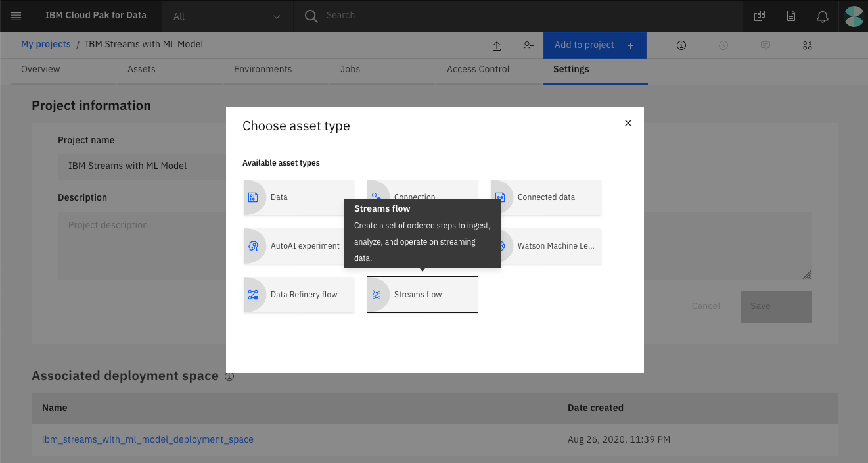Open ibm_streams_with_ml_model_deployment_space link
Image resolution: width=868 pixels, height=463 pixels.
coord(148,439)
